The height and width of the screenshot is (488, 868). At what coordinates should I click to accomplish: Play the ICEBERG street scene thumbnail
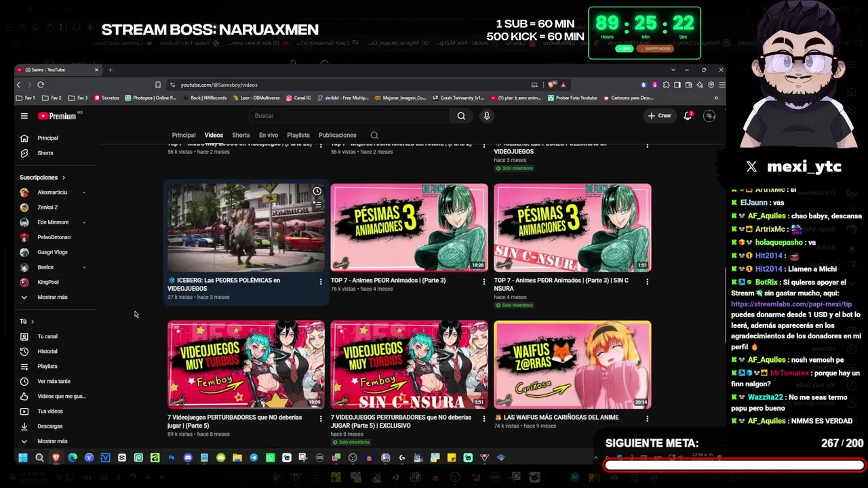pos(246,228)
